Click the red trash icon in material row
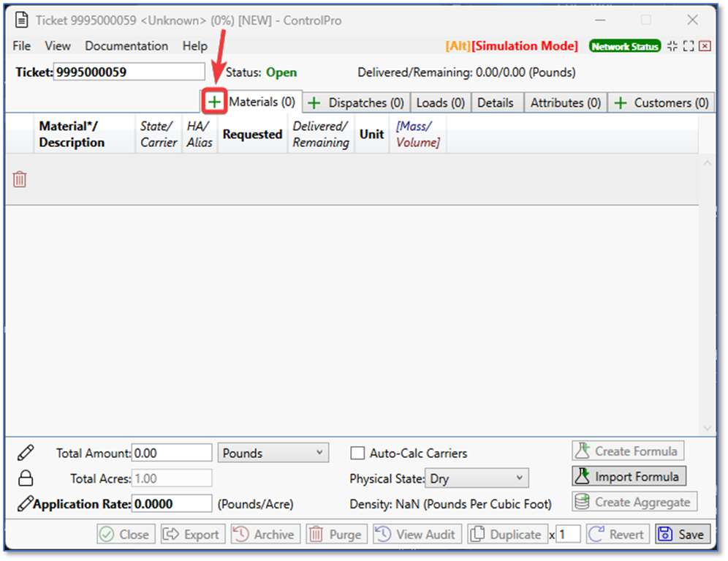This screenshot has height=561, width=728. click(20, 179)
